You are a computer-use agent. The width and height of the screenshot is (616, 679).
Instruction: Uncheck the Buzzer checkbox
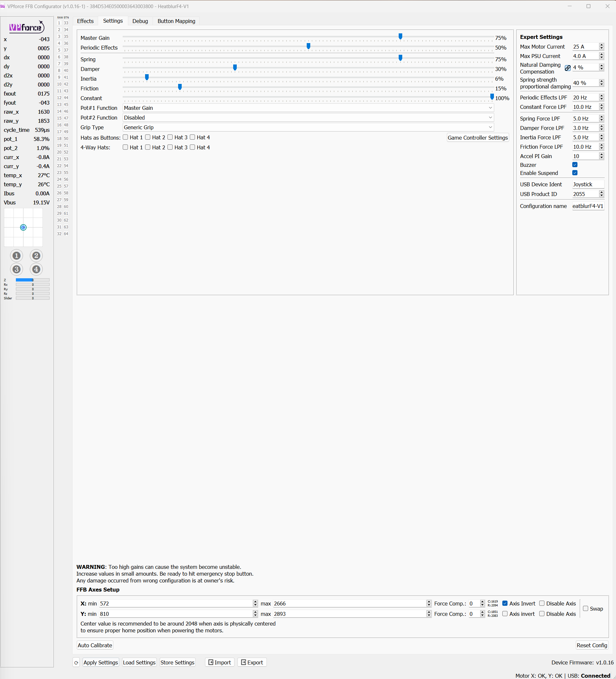tap(575, 165)
